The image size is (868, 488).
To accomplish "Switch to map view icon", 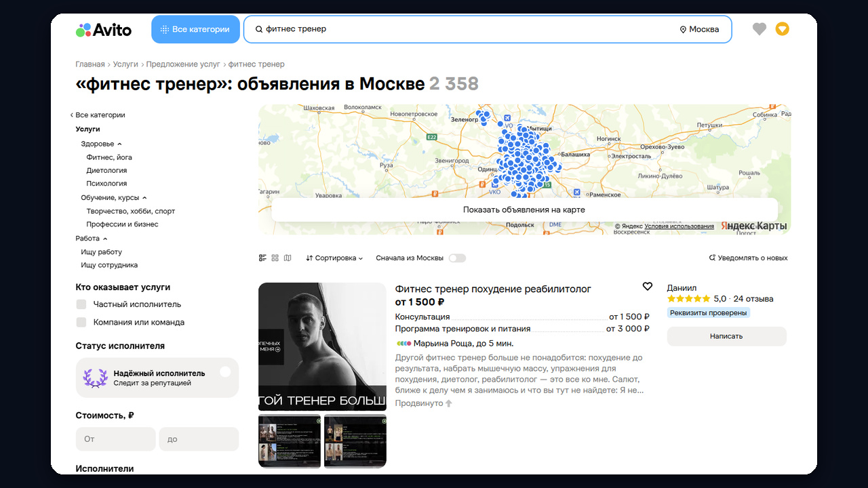I will pyautogui.click(x=288, y=258).
